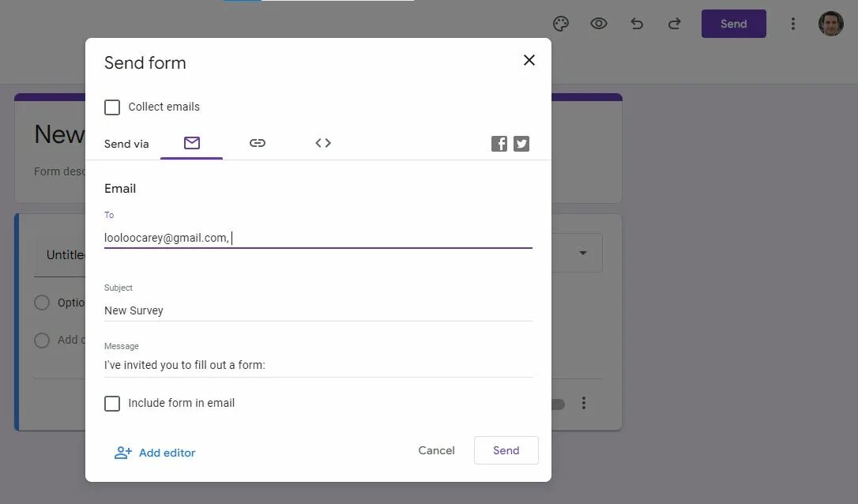Share the form via Twitter
The image size is (858, 504).
tap(521, 143)
